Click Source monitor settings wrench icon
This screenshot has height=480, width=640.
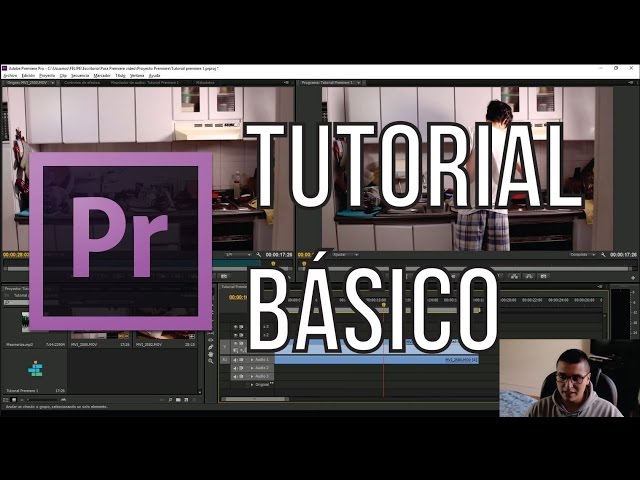click(x=258, y=255)
